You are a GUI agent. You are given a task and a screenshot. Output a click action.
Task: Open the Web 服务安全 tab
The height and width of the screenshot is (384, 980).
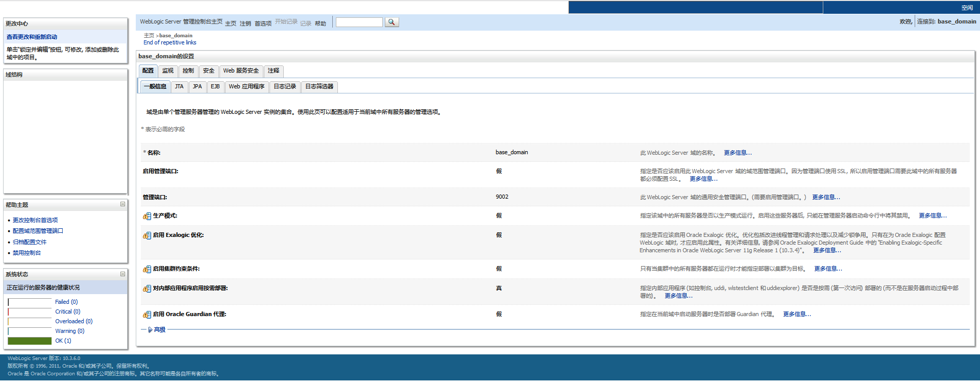click(x=241, y=71)
